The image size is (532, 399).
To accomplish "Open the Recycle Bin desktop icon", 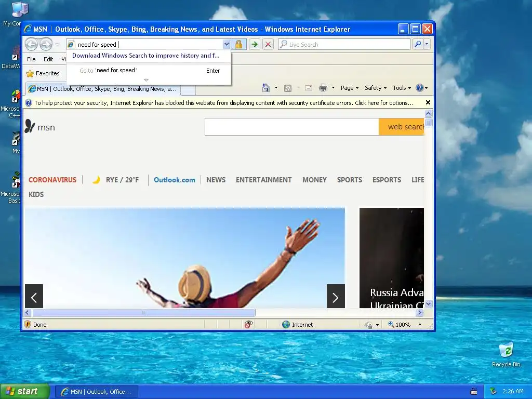I will click(506, 355).
